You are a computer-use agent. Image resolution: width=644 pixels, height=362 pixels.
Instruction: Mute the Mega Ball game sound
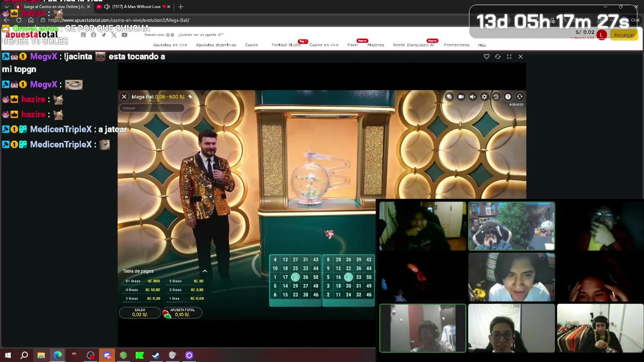tap(472, 97)
